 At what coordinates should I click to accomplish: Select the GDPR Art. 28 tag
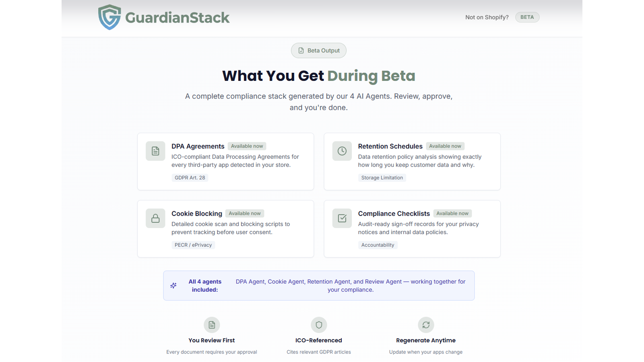point(190,178)
